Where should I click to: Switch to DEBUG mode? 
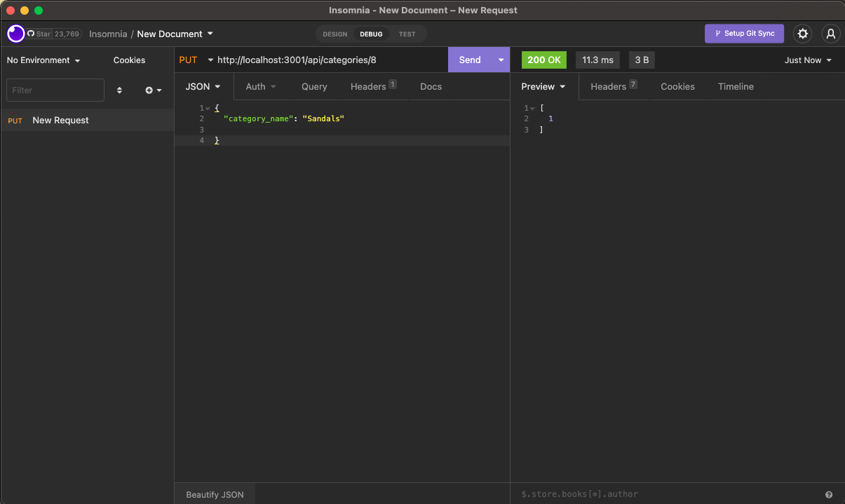click(x=371, y=34)
